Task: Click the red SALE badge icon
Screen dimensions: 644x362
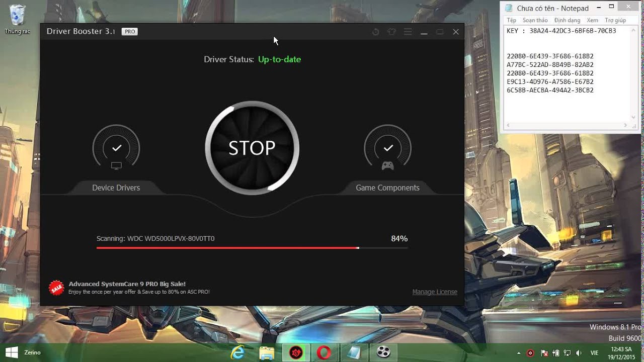Action: click(56, 288)
